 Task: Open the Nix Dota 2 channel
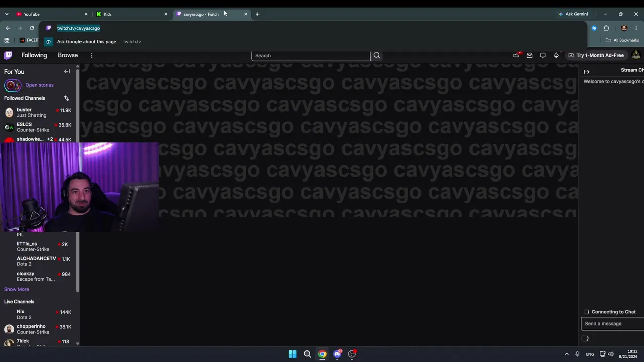[38, 314]
